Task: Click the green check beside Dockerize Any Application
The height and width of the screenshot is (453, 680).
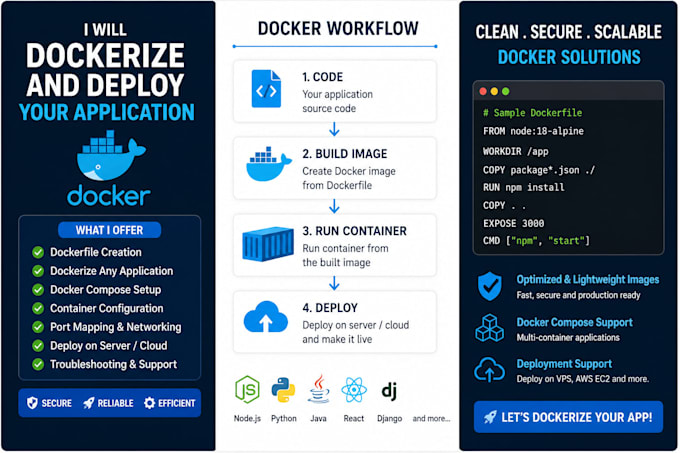Action: pos(38,271)
